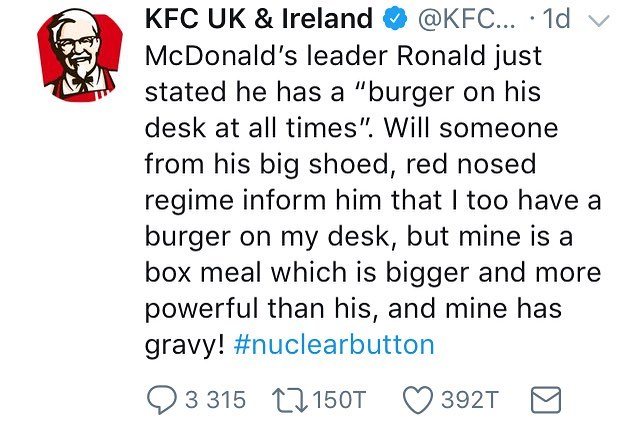Click the 392T likes count

coord(470,399)
